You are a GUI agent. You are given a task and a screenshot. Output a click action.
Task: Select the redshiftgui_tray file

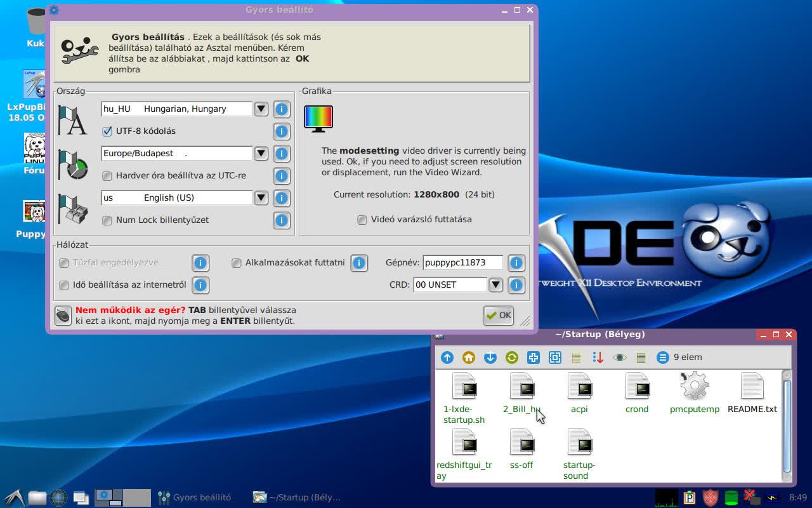pos(464,455)
